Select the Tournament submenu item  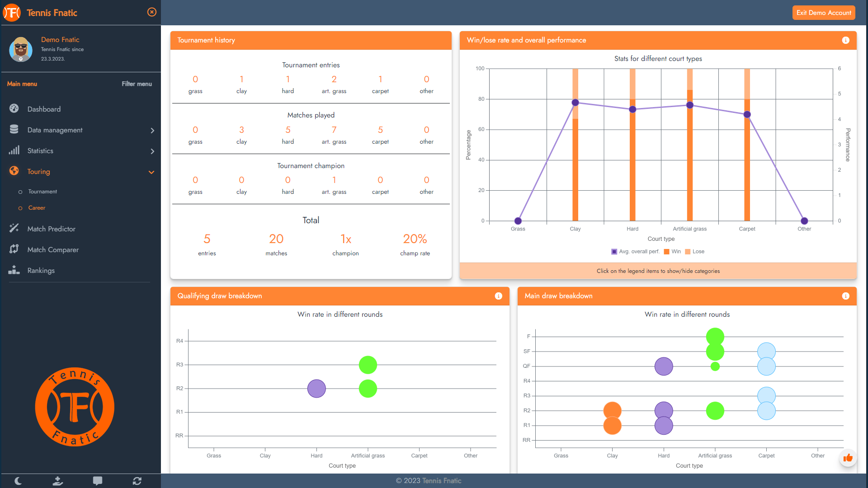[x=42, y=192]
